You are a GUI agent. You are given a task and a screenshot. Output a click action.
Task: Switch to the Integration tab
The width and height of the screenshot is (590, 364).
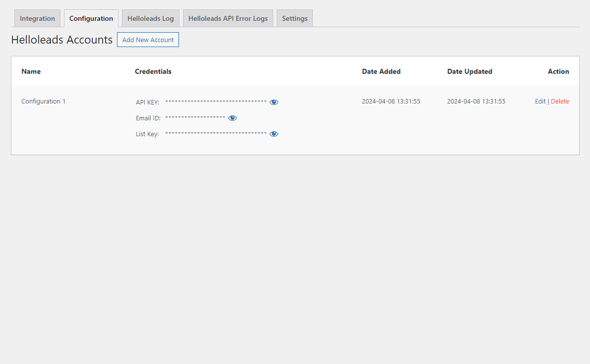(x=37, y=18)
